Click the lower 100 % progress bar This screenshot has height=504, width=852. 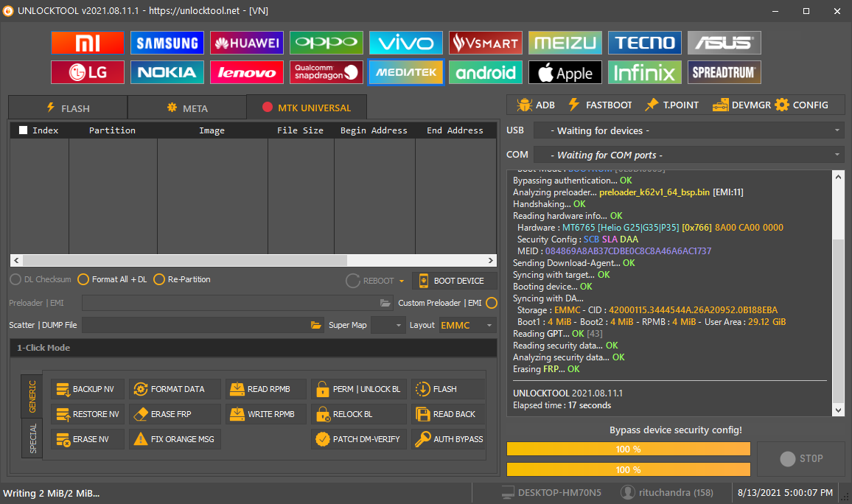(628, 469)
